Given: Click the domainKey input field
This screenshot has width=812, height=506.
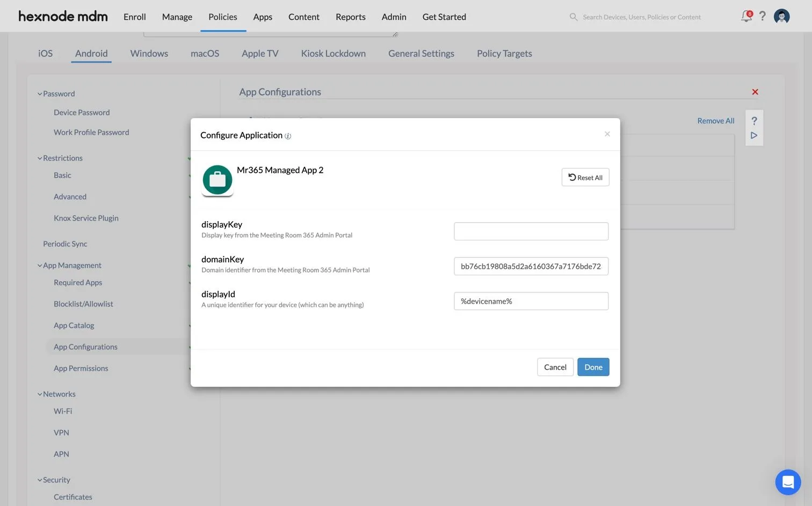Looking at the screenshot, I should click(531, 266).
